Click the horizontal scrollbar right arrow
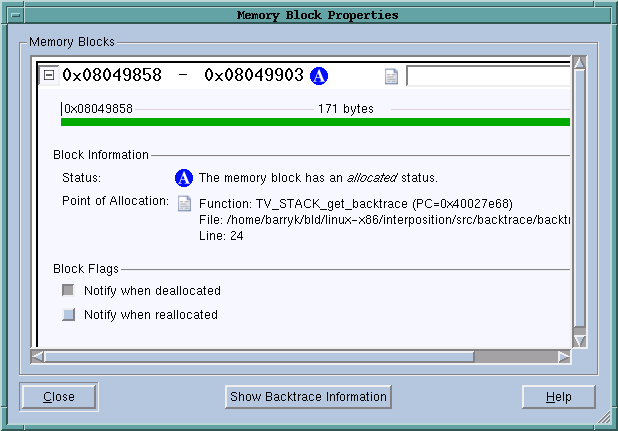 coord(563,356)
